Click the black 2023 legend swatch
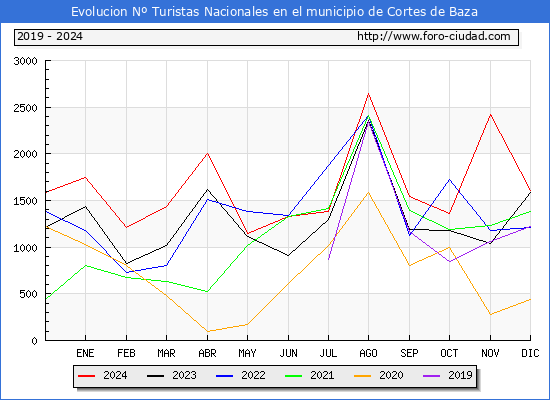 click(x=155, y=376)
